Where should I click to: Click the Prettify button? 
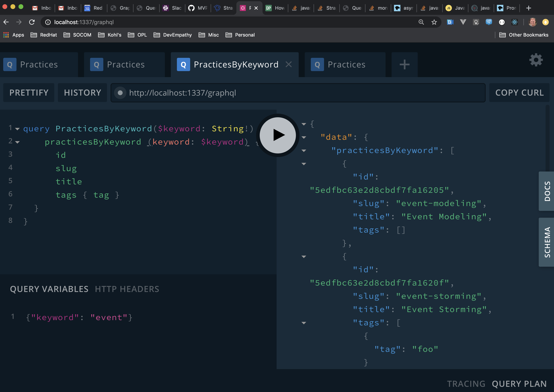[x=29, y=93]
